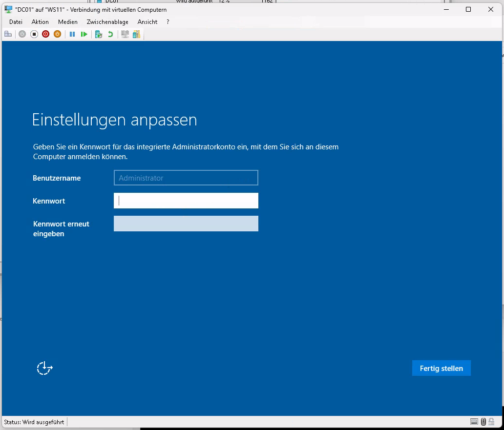Open the Ansicht menu
The height and width of the screenshot is (430, 504).
pos(147,21)
